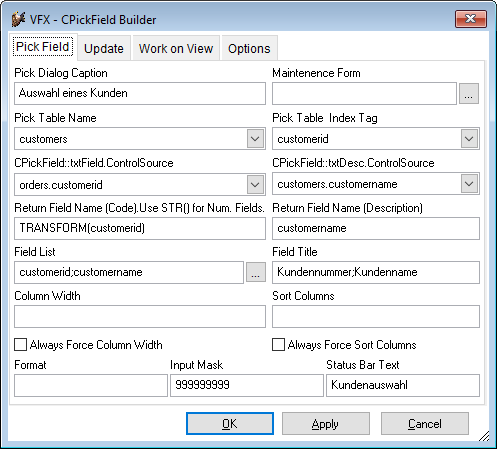Open Maintenence Form browse ellipsis button
Screen dimensions: 497x449
tap(469, 94)
